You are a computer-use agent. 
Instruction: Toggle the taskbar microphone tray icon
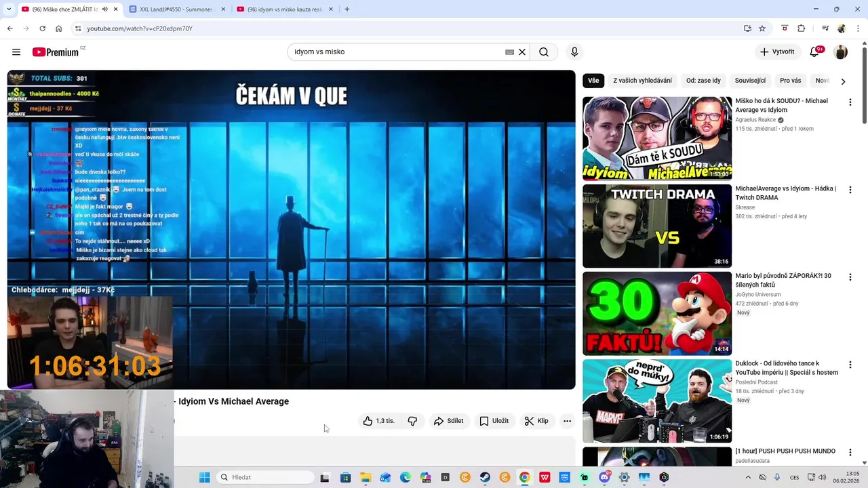777,477
